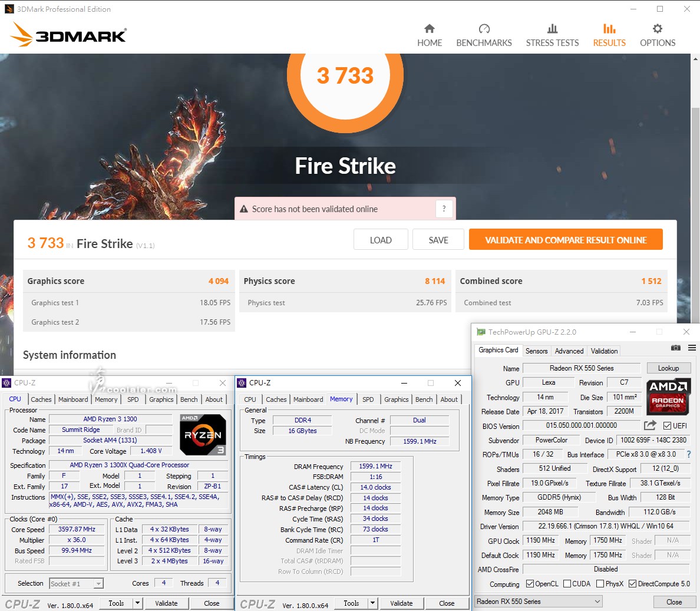Click the BIOS share/export icon in GPU-Z
The image size is (700, 611).
650,425
